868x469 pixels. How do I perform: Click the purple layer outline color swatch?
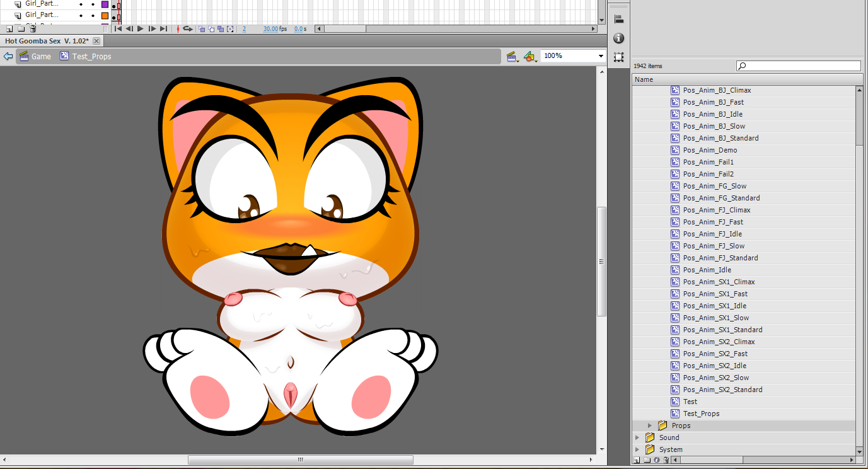pos(105,4)
